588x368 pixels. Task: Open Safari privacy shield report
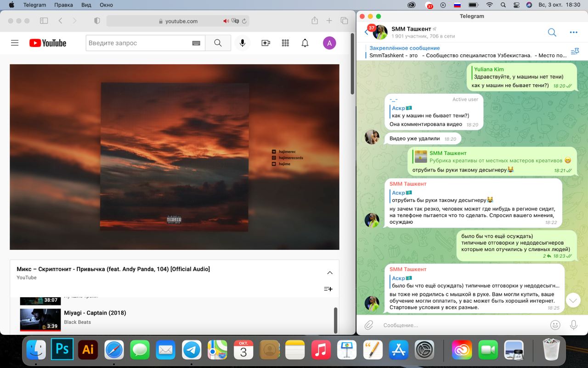click(x=97, y=21)
